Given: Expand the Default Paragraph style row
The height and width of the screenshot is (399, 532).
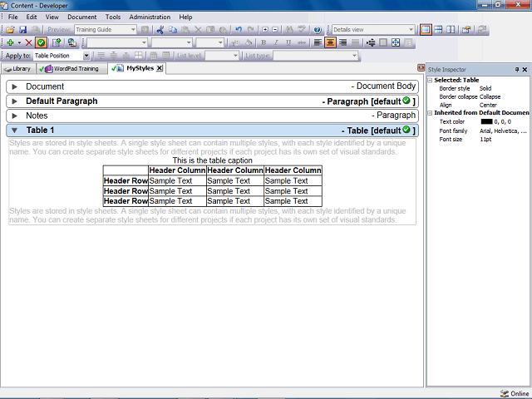Looking at the screenshot, I should click(x=15, y=101).
